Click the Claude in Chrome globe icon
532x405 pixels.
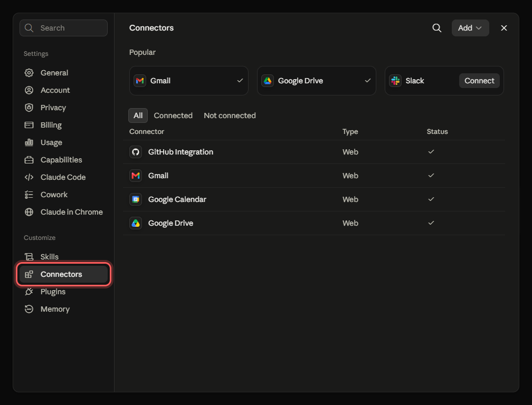(29, 212)
